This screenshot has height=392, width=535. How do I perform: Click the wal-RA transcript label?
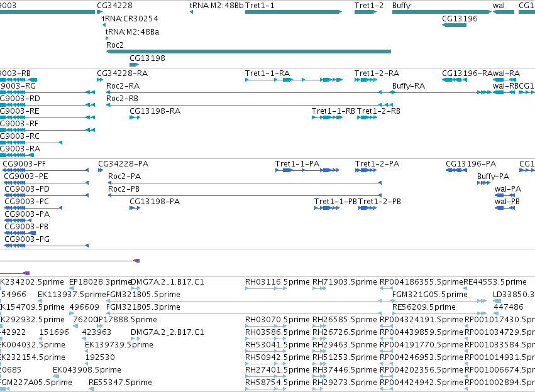(506, 73)
